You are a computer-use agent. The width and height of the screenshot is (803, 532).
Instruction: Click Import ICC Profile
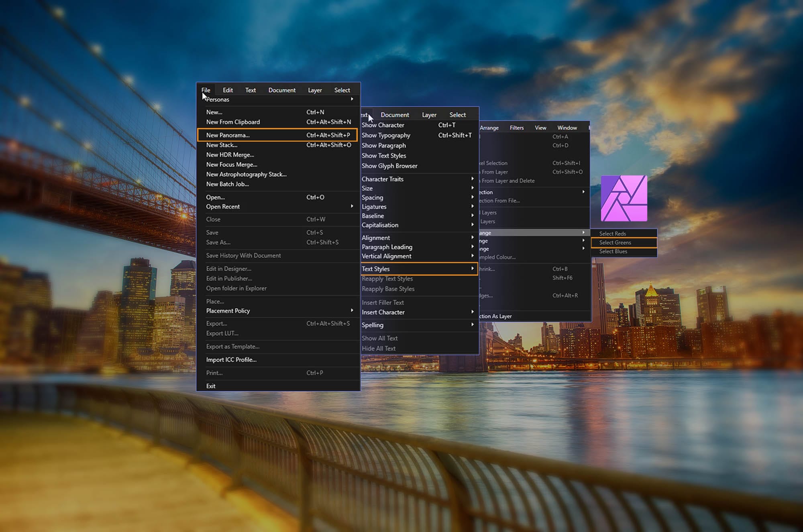[x=231, y=359]
